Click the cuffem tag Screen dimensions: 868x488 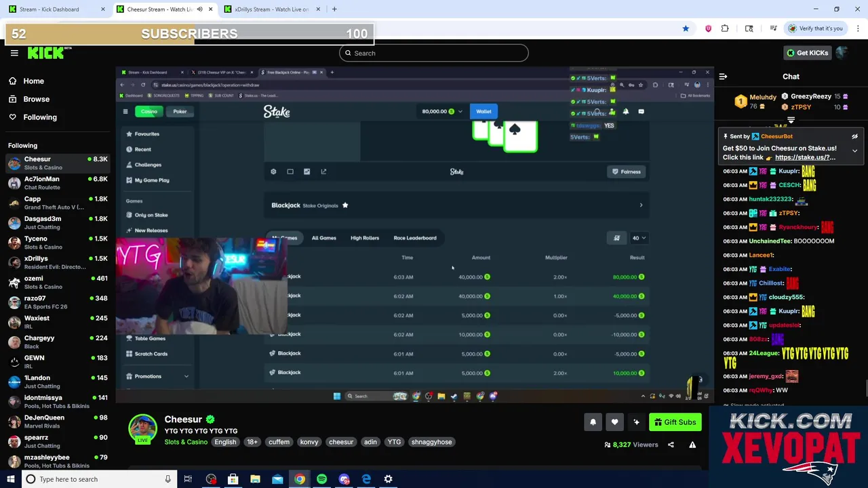tap(279, 442)
